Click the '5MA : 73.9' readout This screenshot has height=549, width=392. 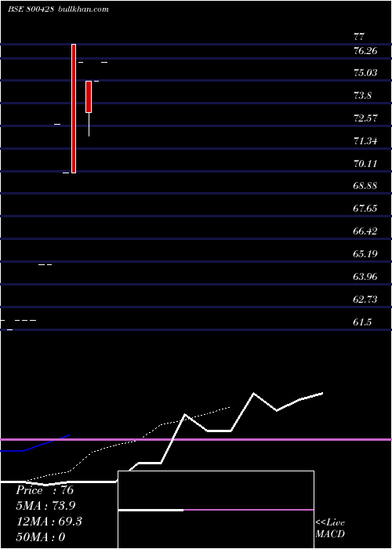(45, 506)
